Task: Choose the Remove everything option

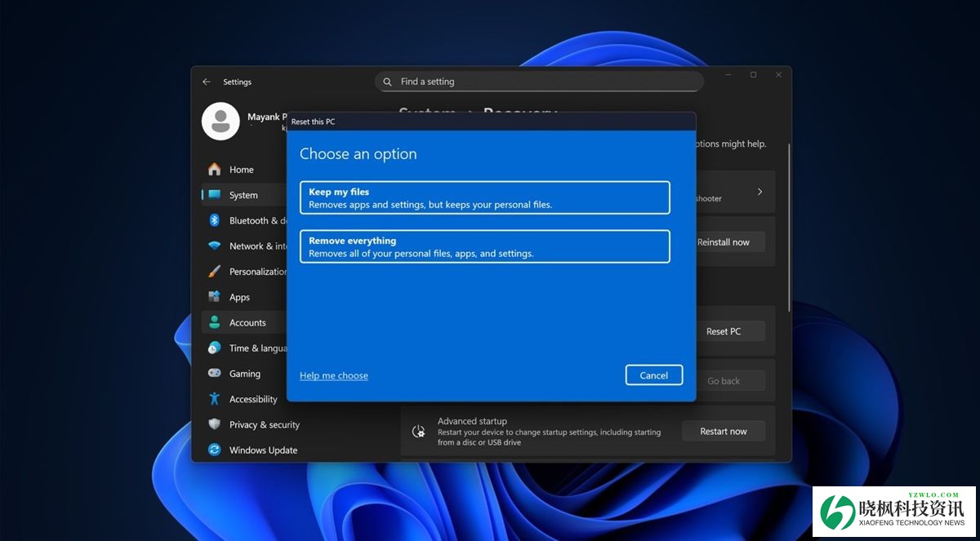Action: pyautogui.click(x=484, y=246)
